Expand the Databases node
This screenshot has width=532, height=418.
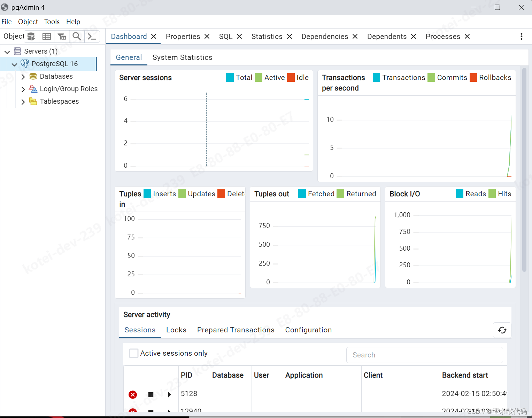click(x=23, y=77)
